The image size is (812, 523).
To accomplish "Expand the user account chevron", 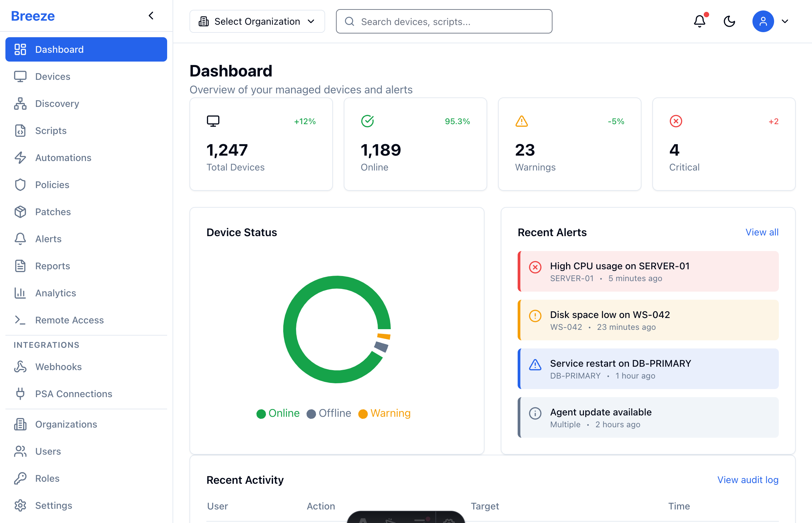I will point(785,21).
